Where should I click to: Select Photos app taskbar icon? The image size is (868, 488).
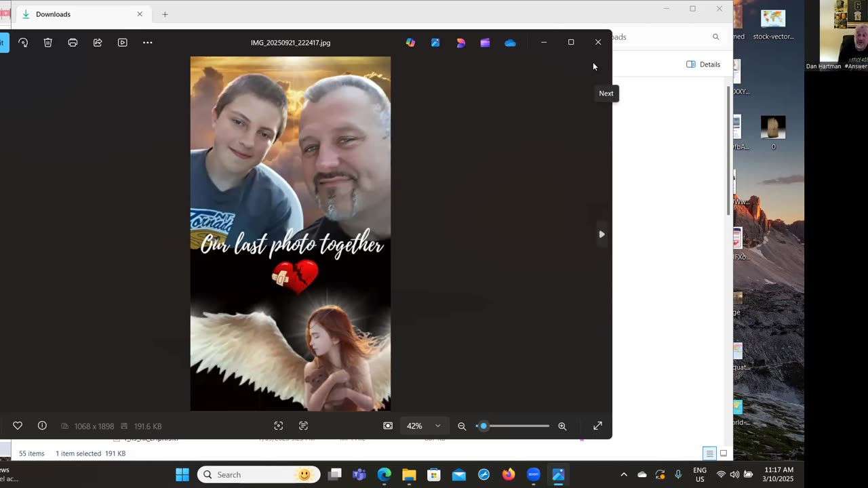[x=558, y=474]
